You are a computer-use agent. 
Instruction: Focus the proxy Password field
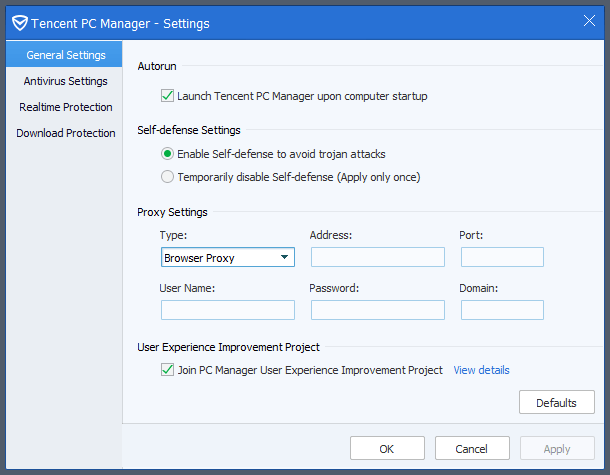[377, 310]
